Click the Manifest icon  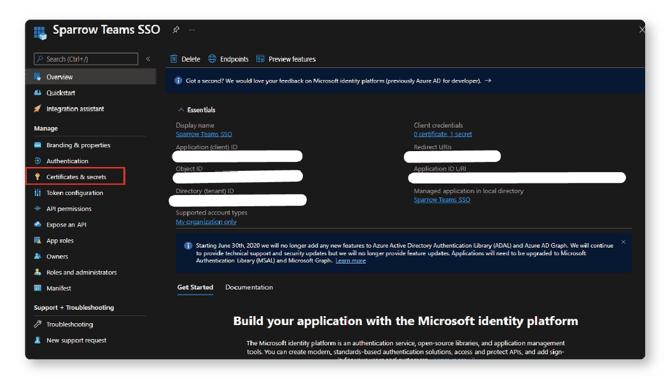[x=38, y=288]
